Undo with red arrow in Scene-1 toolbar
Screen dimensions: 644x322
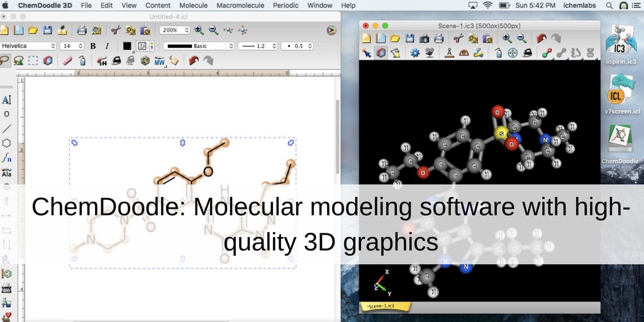(x=541, y=38)
